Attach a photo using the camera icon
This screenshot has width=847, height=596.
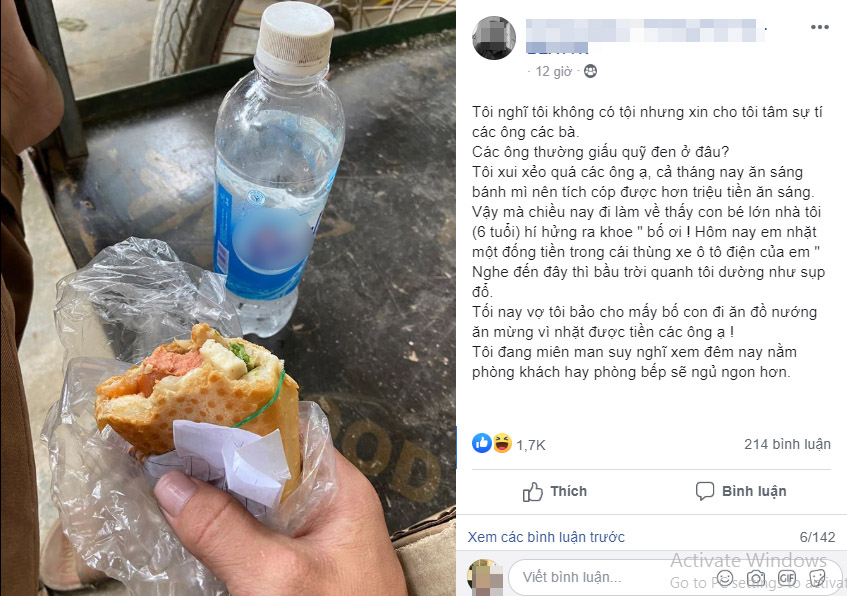[x=756, y=578]
